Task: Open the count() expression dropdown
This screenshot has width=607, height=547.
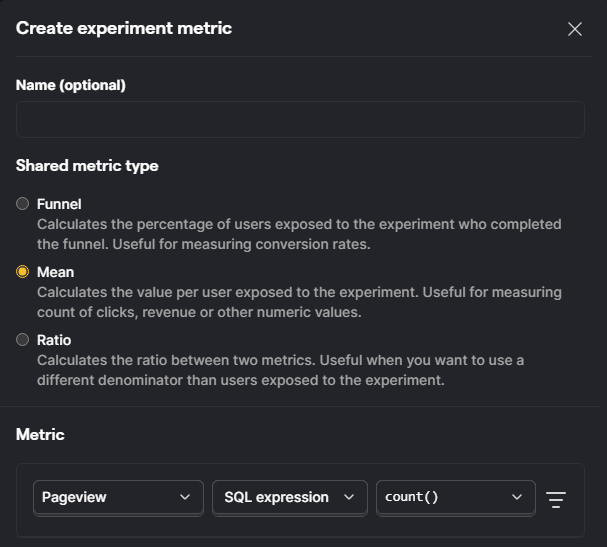Action: point(453,497)
